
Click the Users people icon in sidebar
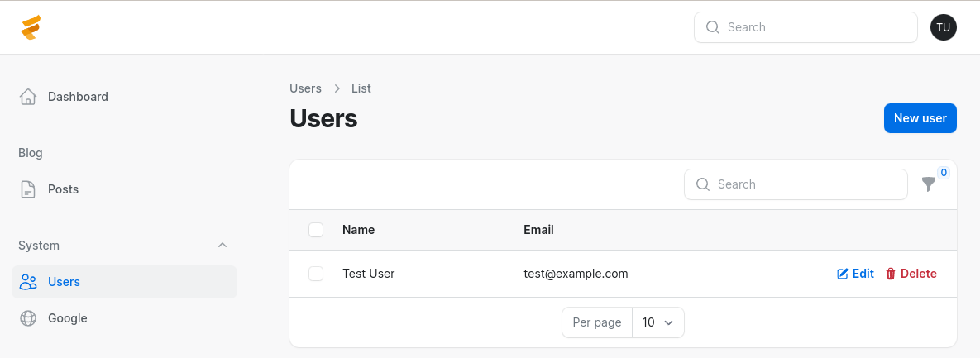tap(28, 282)
